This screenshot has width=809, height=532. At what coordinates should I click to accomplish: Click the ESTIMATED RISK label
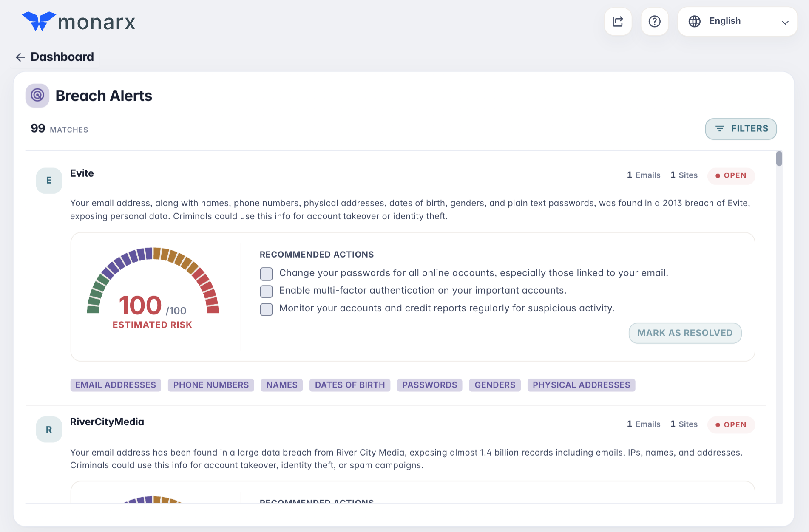(152, 325)
